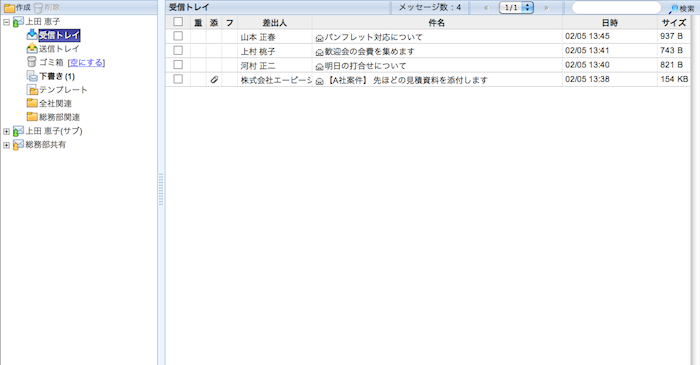Click mail icon beside パンフレット対応について

click(320, 38)
